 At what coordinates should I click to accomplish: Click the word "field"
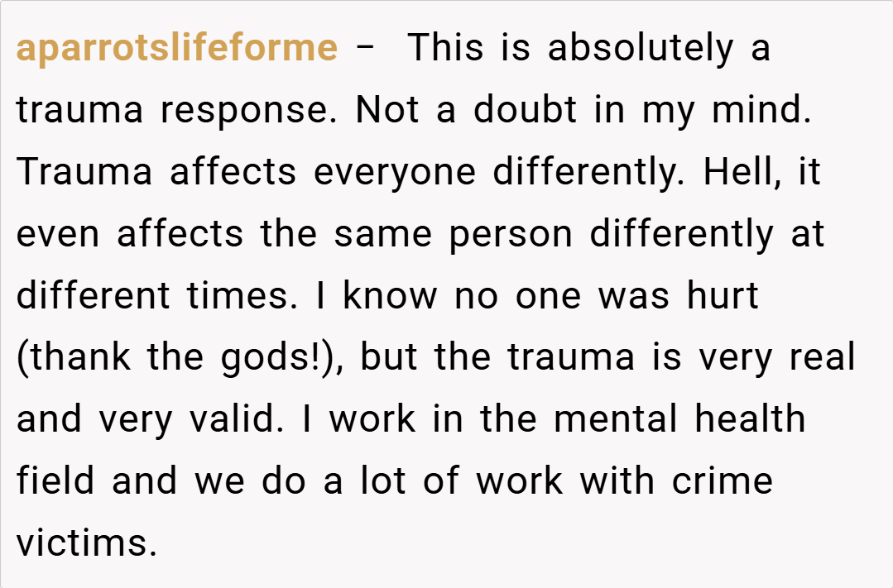pyautogui.click(x=56, y=482)
